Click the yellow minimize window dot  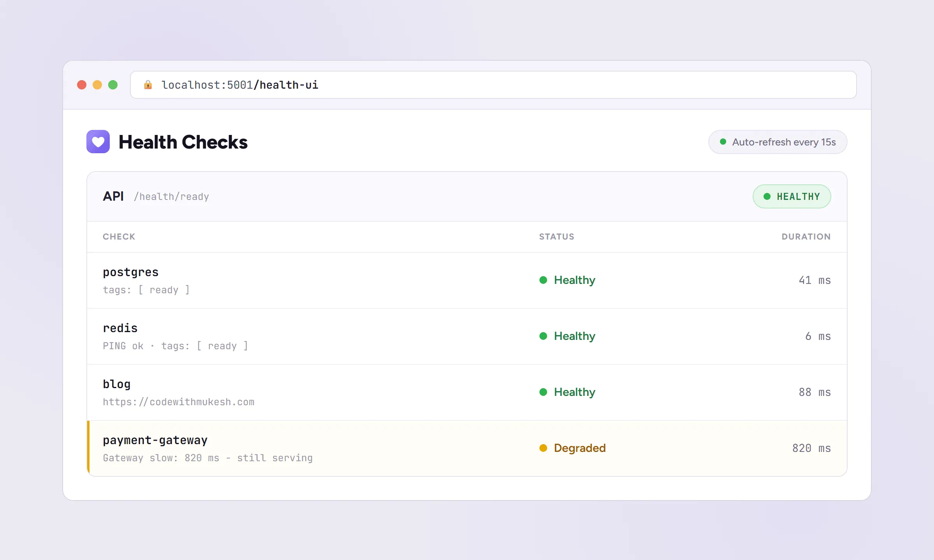[x=97, y=85]
